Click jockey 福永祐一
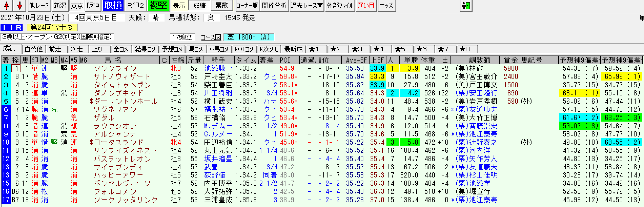Image resolution: width=644 pixels, height=207 pixels. (218, 110)
